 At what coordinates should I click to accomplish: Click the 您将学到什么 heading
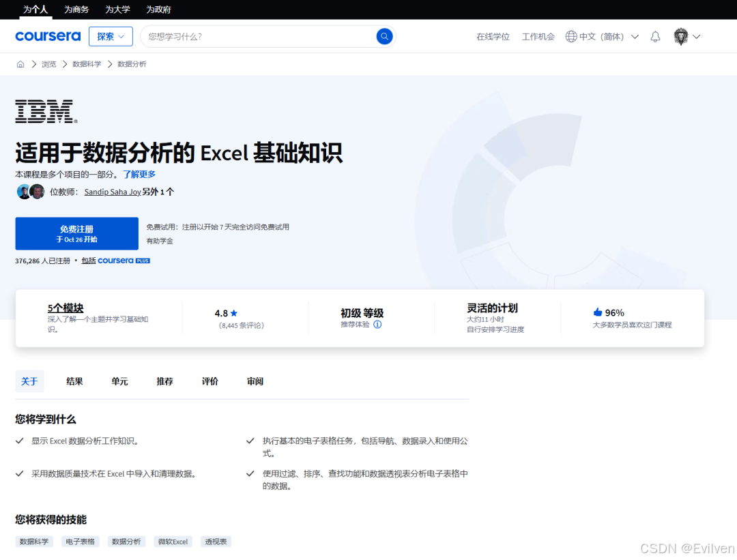point(46,419)
